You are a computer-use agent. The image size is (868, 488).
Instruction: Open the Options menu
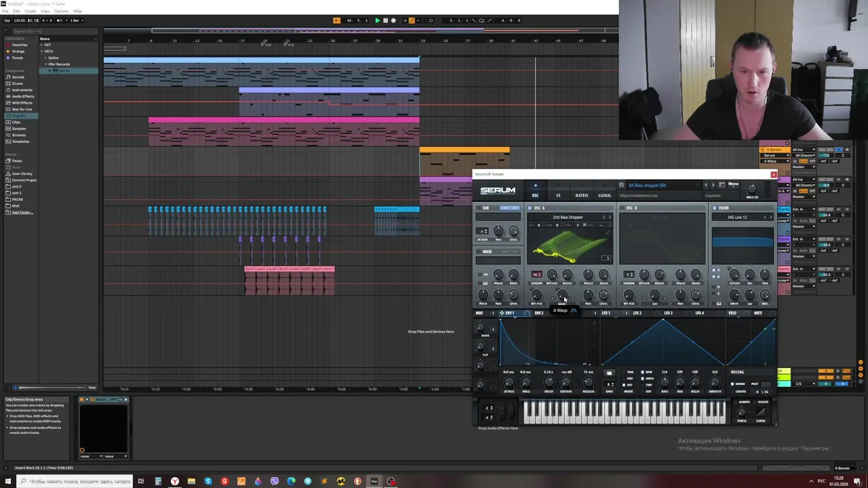click(x=61, y=11)
